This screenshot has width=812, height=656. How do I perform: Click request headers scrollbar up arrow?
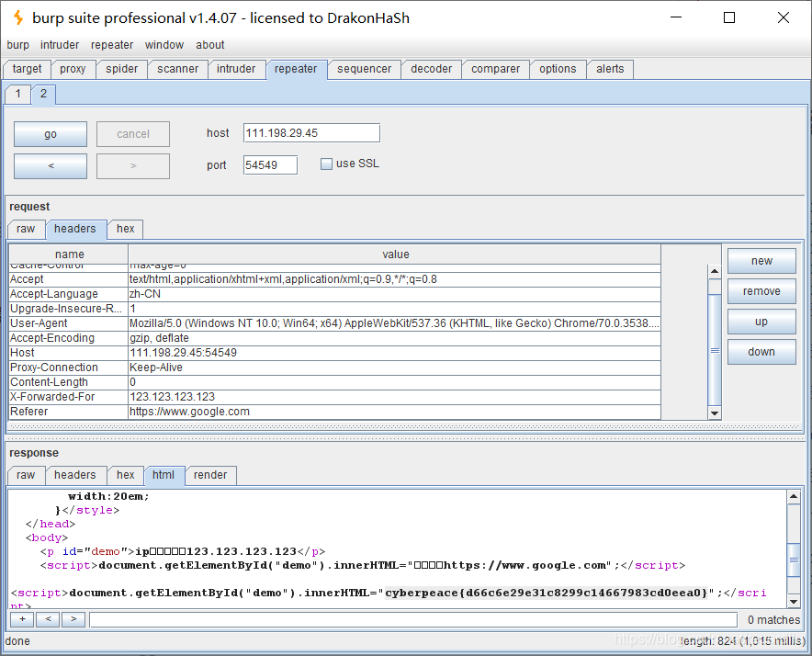(715, 271)
